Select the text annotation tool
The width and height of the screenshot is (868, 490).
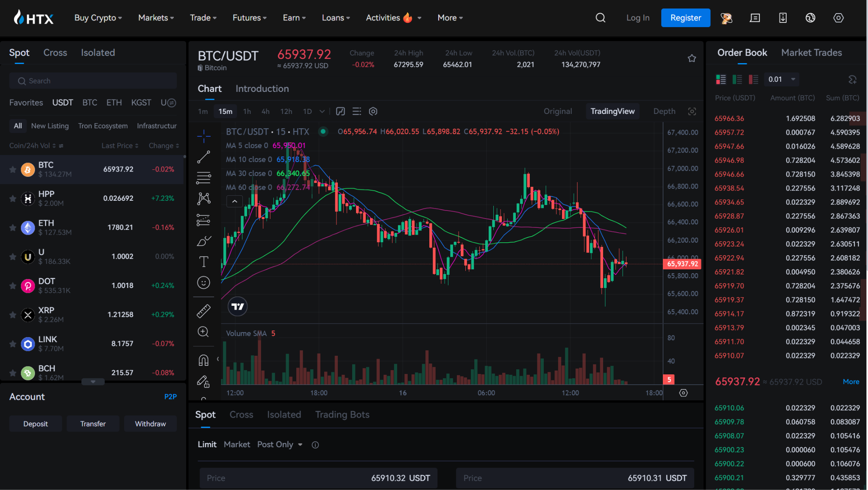pyautogui.click(x=203, y=261)
